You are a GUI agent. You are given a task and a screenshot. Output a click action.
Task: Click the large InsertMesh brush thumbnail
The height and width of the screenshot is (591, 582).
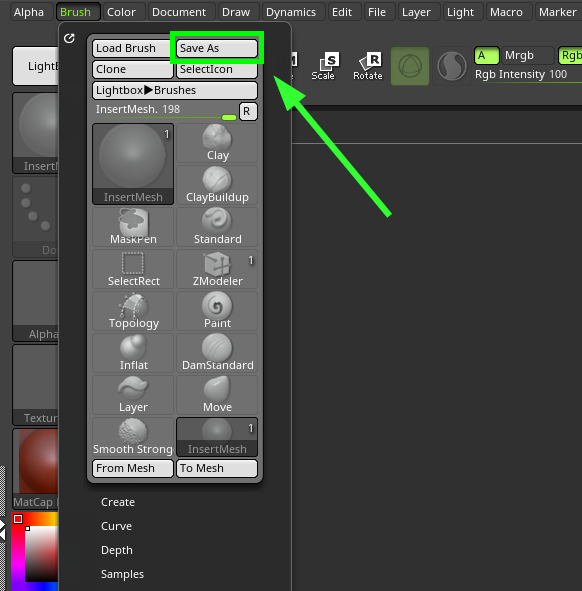(x=133, y=164)
